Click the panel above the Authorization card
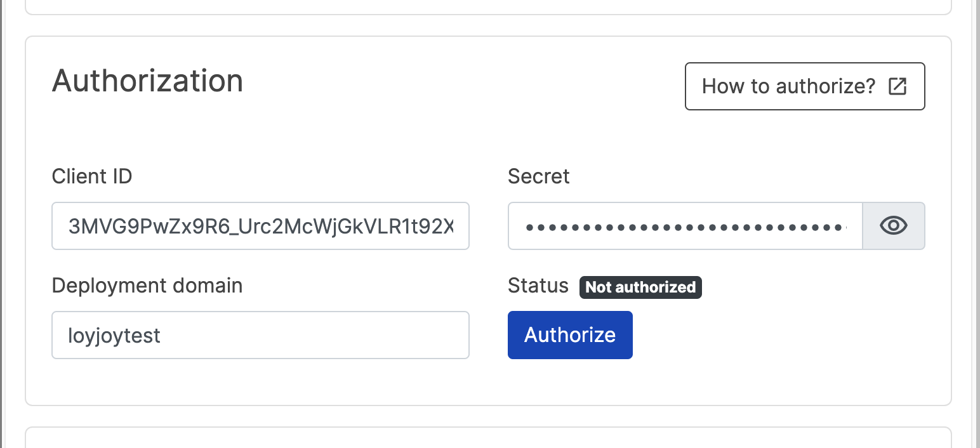Viewport: 980px width, 448px height. coord(489,6)
